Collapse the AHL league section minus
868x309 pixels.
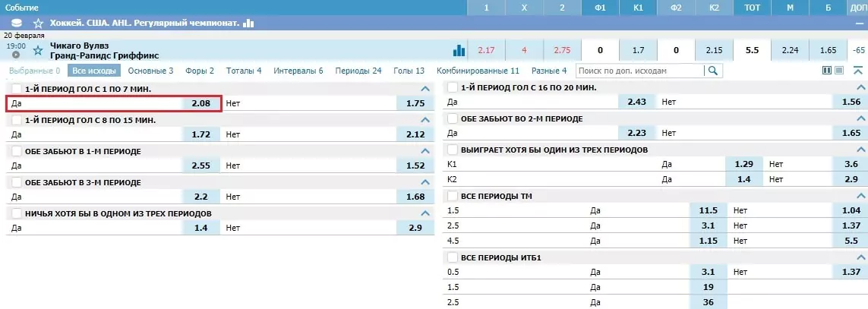[x=859, y=24]
